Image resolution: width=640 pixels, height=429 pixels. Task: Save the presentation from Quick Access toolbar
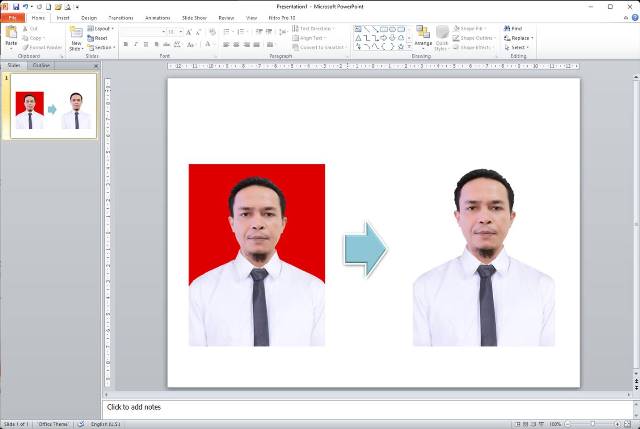[16, 7]
